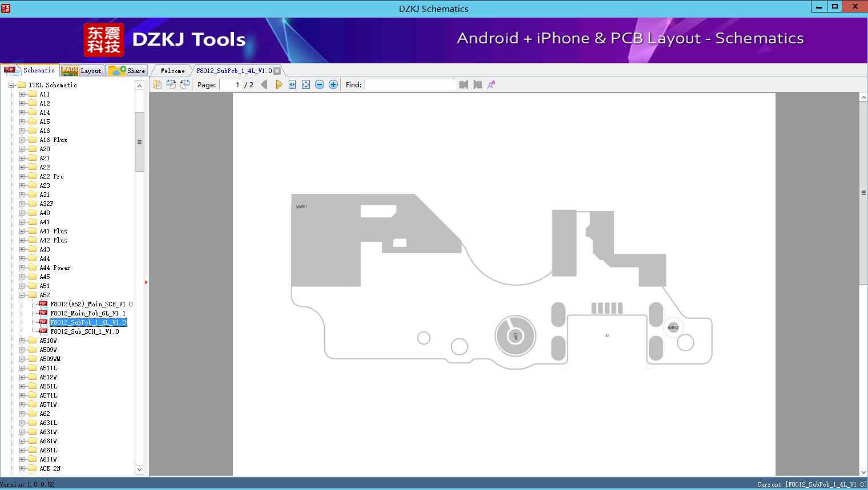The image size is (868, 490).
Task: Expand the A11 folder
Action: coord(22,94)
